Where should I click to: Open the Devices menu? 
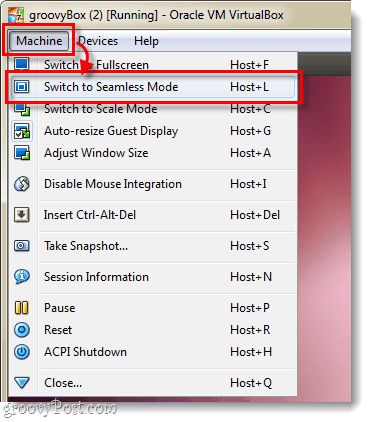[98, 41]
